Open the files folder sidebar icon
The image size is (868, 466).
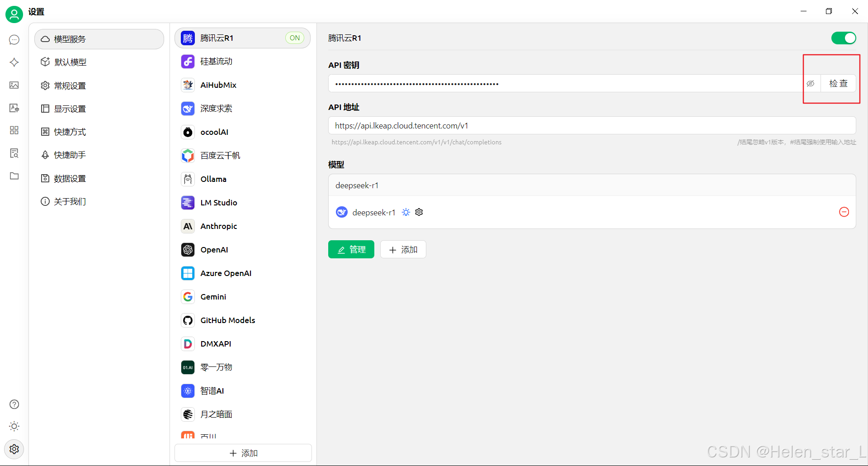tap(14, 176)
